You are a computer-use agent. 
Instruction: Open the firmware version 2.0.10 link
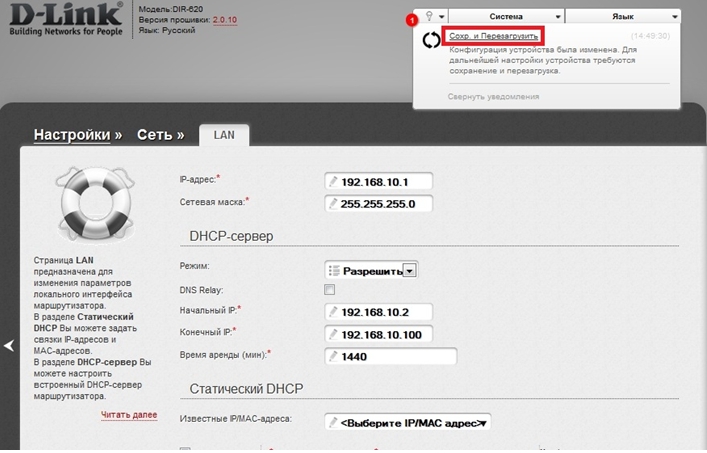coord(226,20)
